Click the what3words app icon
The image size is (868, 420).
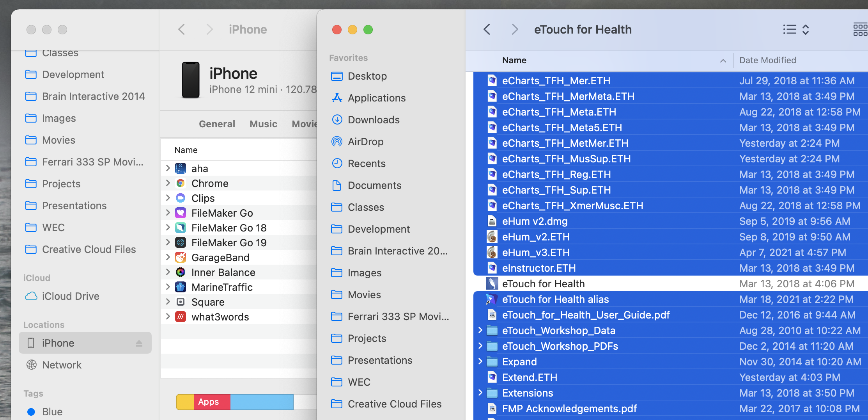(181, 317)
